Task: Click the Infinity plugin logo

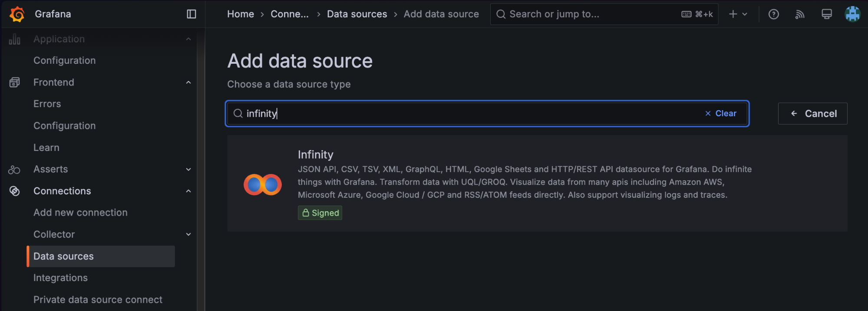Action: point(263,184)
